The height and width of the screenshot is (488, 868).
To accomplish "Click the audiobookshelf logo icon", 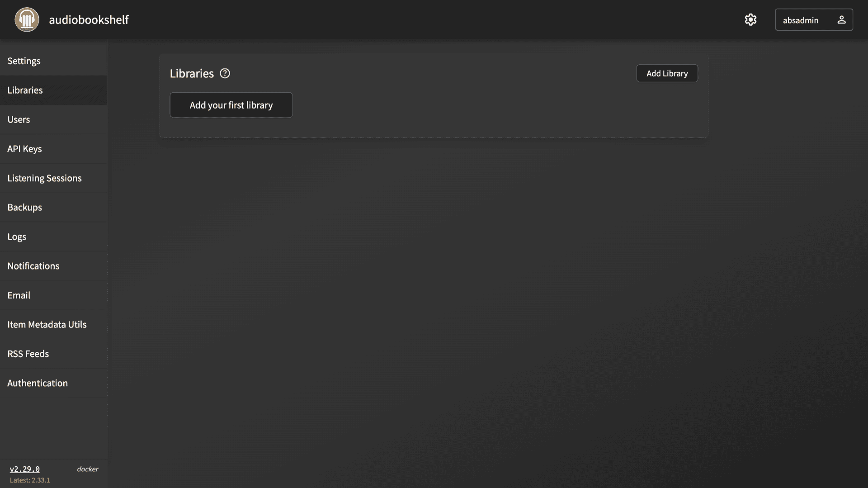I will click(x=27, y=19).
